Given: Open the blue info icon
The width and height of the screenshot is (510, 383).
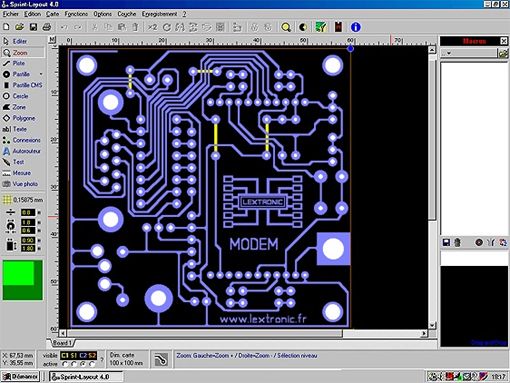Looking at the screenshot, I should [356, 27].
